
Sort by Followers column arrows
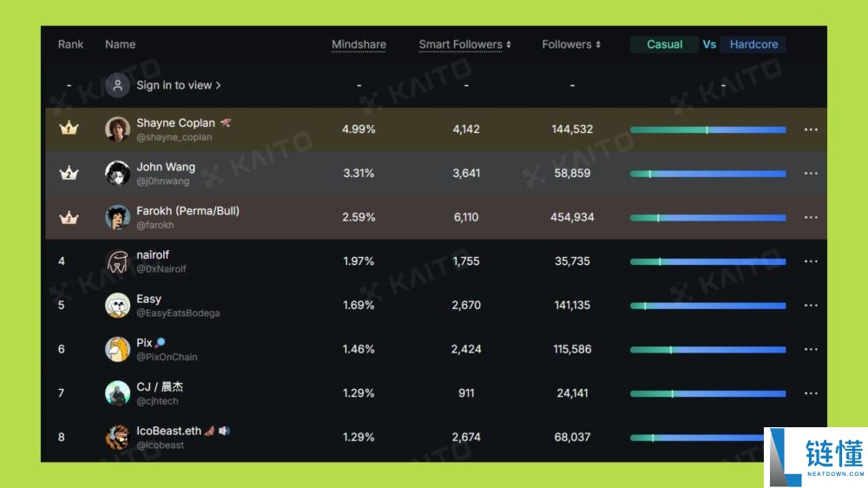pos(598,44)
